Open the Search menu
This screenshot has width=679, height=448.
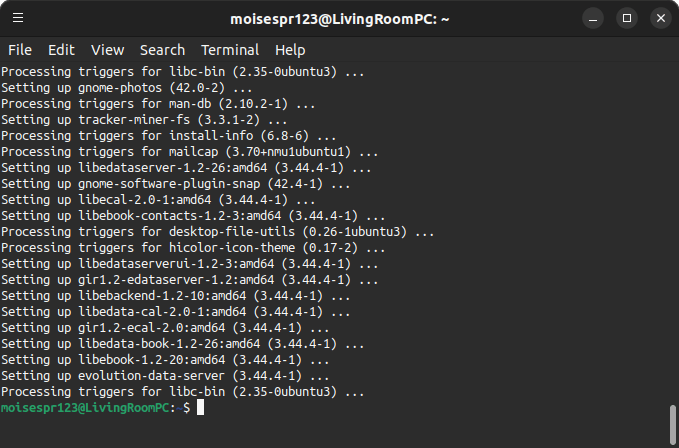pyautogui.click(x=162, y=50)
